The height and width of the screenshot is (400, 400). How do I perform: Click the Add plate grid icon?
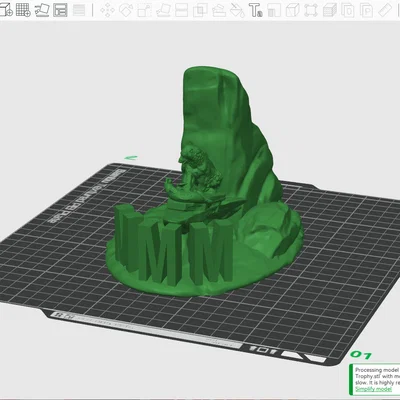[x=23, y=10]
